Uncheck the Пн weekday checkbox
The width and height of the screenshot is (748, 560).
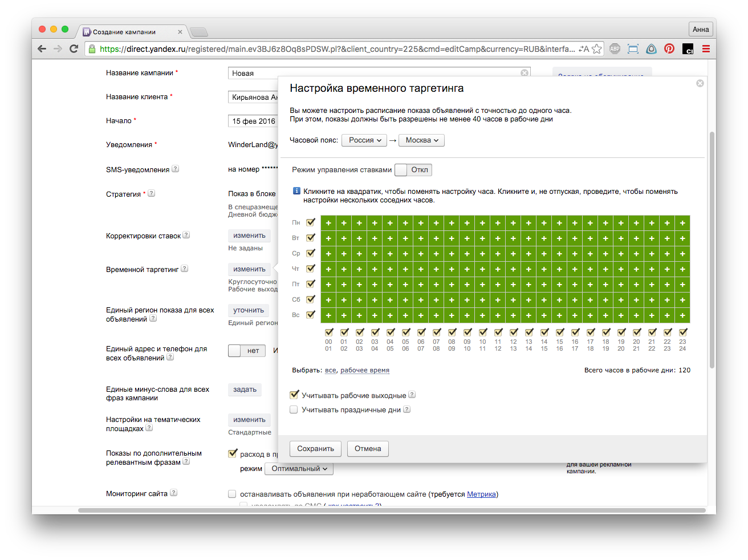311,222
